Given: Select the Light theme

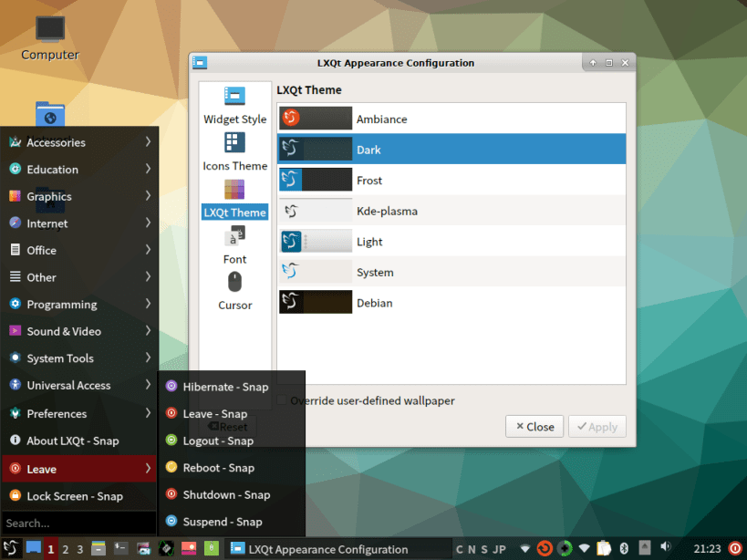Looking at the screenshot, I should (451, 241).
